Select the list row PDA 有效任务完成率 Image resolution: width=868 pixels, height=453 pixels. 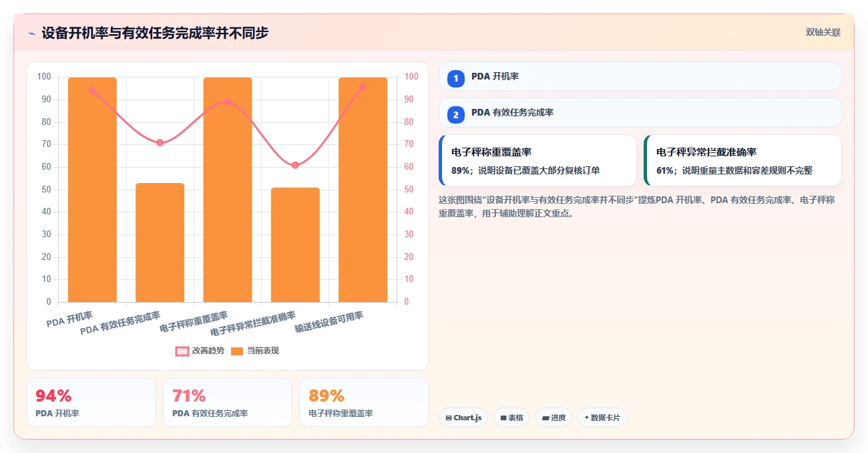[640, 112]
